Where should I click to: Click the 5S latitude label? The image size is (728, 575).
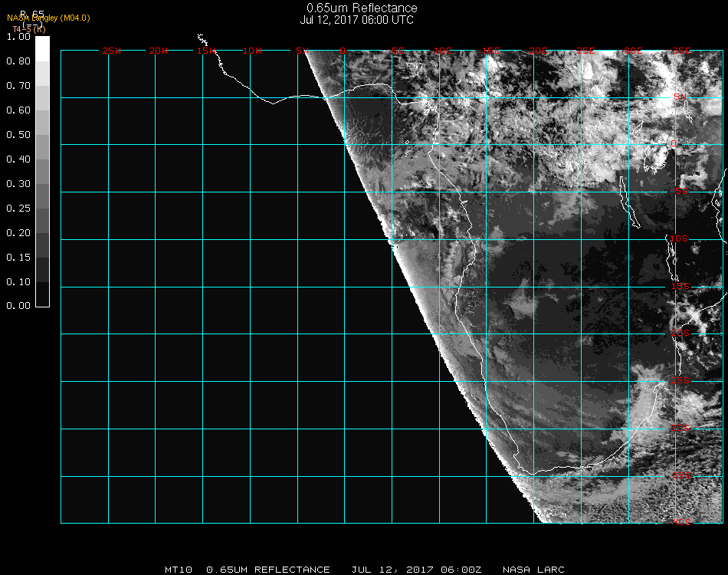tap(681, 192)
